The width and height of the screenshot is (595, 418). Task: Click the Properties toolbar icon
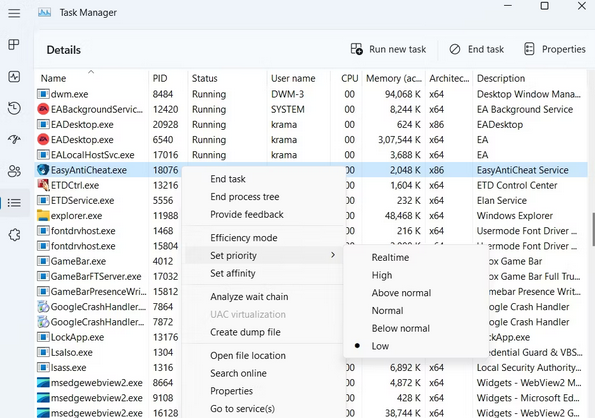coord(529,49)
